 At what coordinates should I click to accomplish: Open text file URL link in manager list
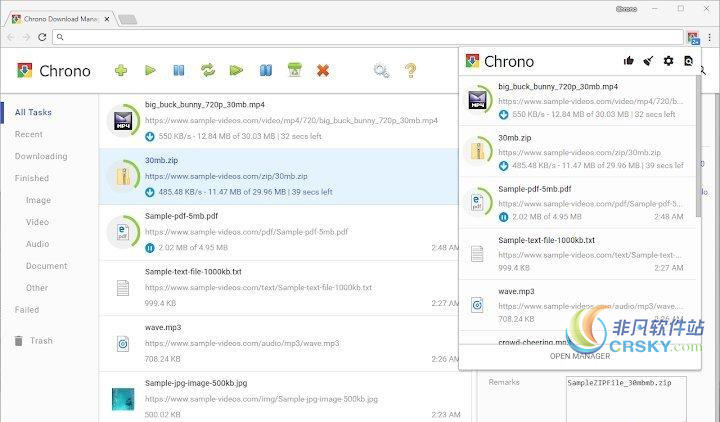tap(259, 287)
